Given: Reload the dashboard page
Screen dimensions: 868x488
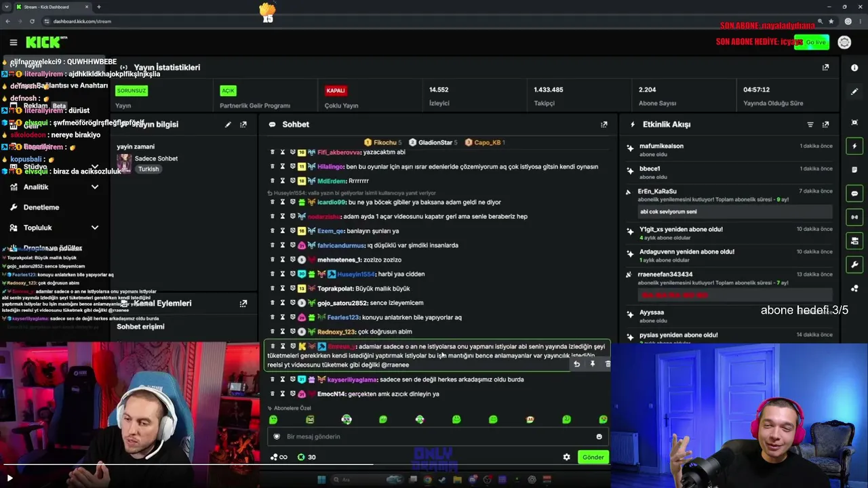Looking at the screenshot, I should [32, 21].
